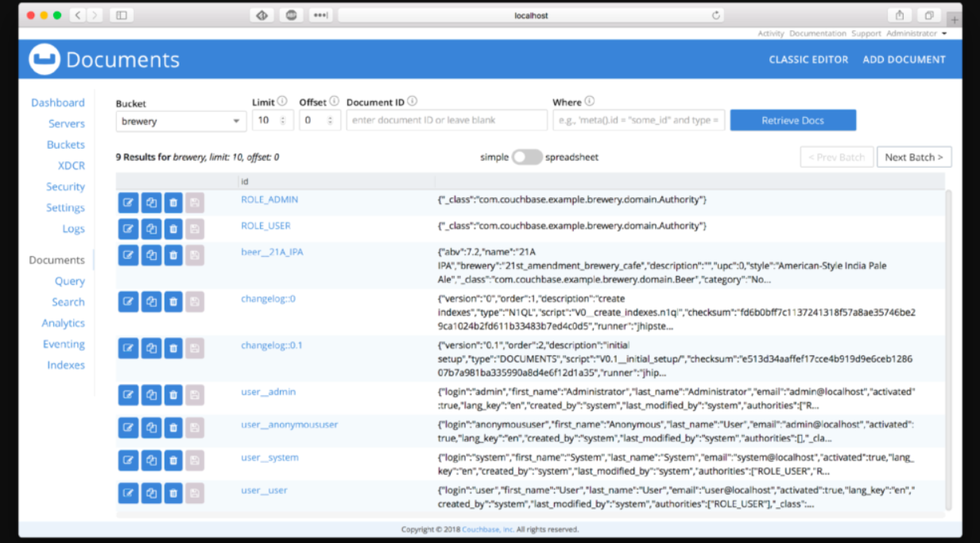980x543 pixels.
Task: Open Security in sidebar
Action: [65, 187]
